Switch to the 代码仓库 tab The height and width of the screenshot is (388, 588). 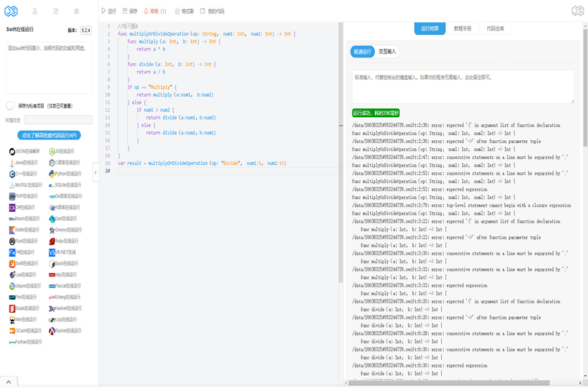point(495,28)
